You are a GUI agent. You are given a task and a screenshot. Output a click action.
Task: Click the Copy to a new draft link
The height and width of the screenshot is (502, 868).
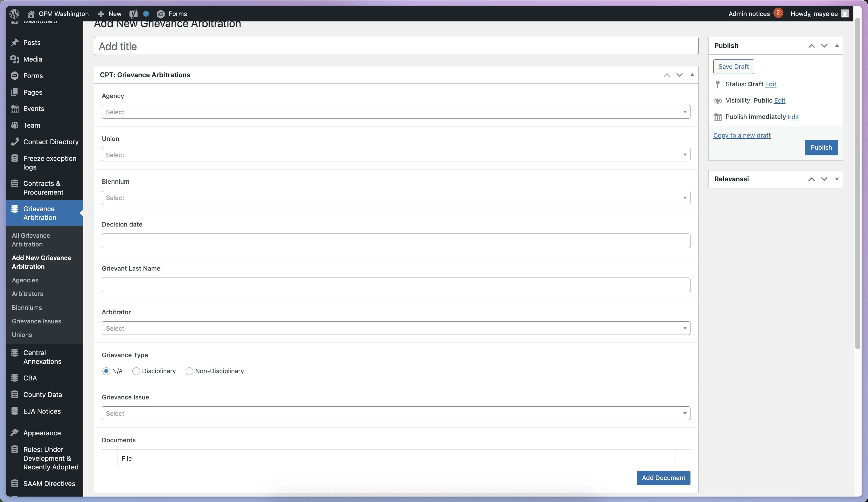click(742, 135)
